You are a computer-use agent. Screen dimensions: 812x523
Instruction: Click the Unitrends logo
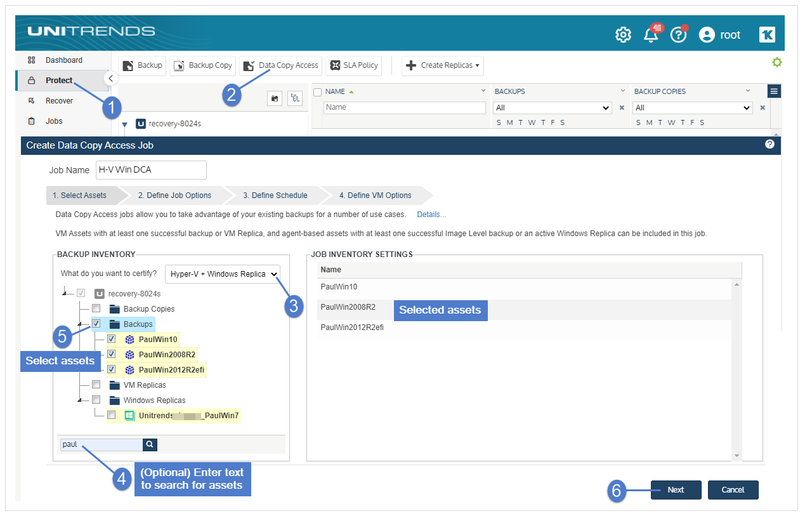(91, 31)
